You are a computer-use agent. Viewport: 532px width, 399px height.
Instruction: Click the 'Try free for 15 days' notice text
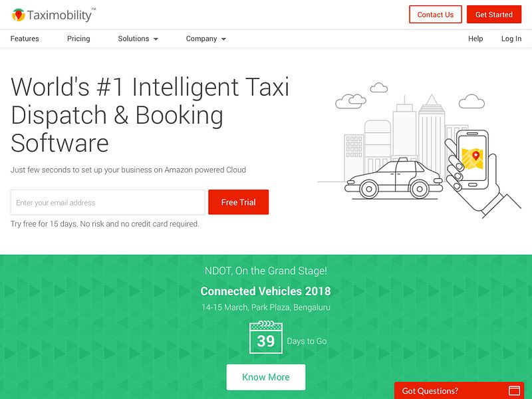coord(105,224)
